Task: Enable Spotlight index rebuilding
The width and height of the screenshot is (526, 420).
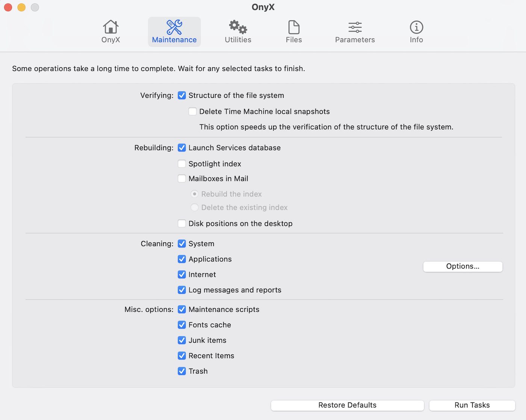Action: click(182, 164)
